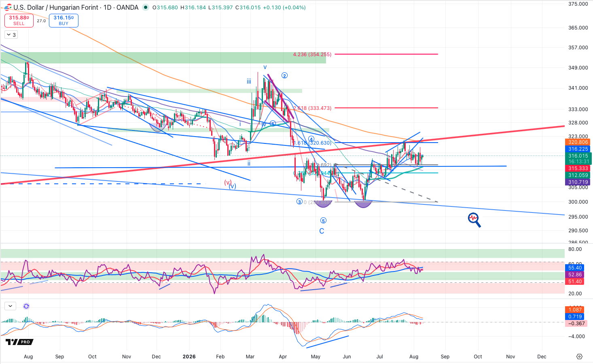
Task: Select the 2.618 (333.473) Fibonacci level
Action: 312,108
